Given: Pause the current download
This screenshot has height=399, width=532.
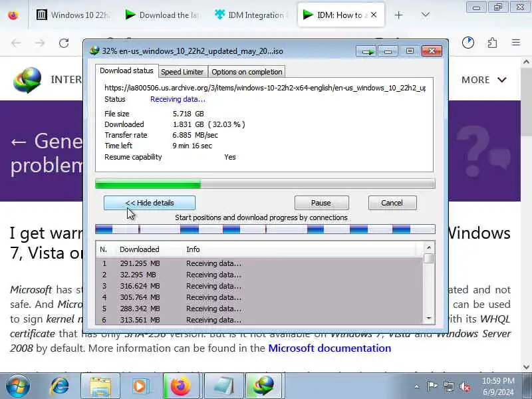Looking at the screenshot, I should (321, 203).
